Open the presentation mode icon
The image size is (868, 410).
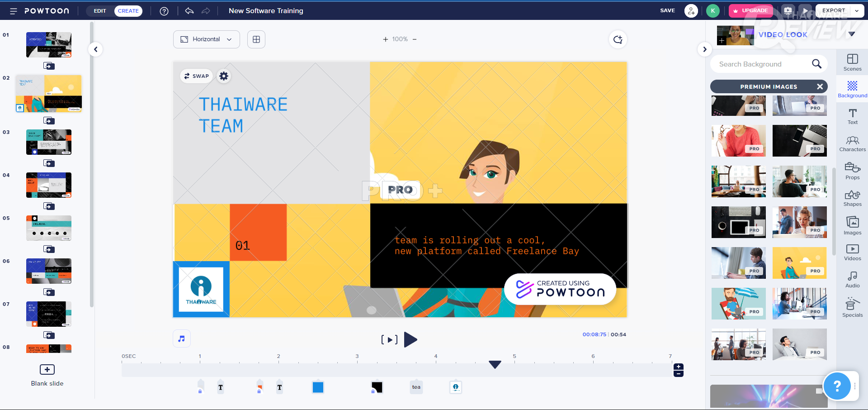tap(788, 11)
